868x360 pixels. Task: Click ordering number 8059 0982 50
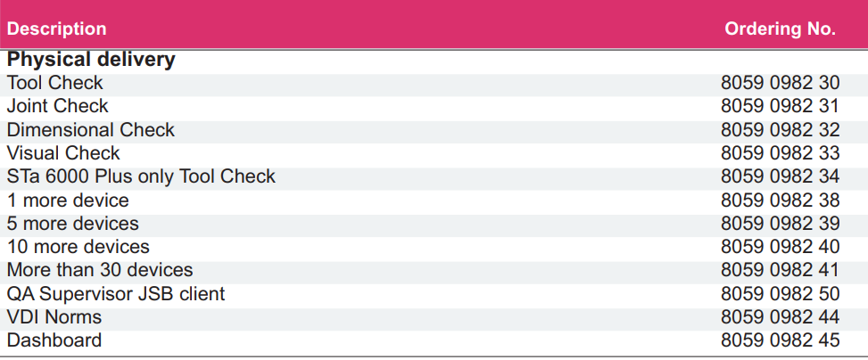click(x=780, y=294)
